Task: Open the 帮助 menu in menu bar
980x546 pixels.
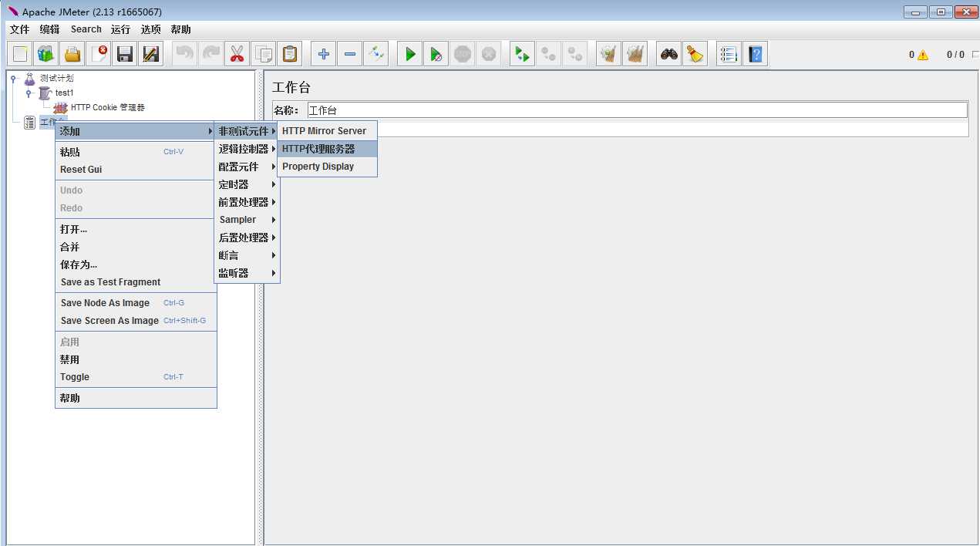Action: [x=181, y=29]
